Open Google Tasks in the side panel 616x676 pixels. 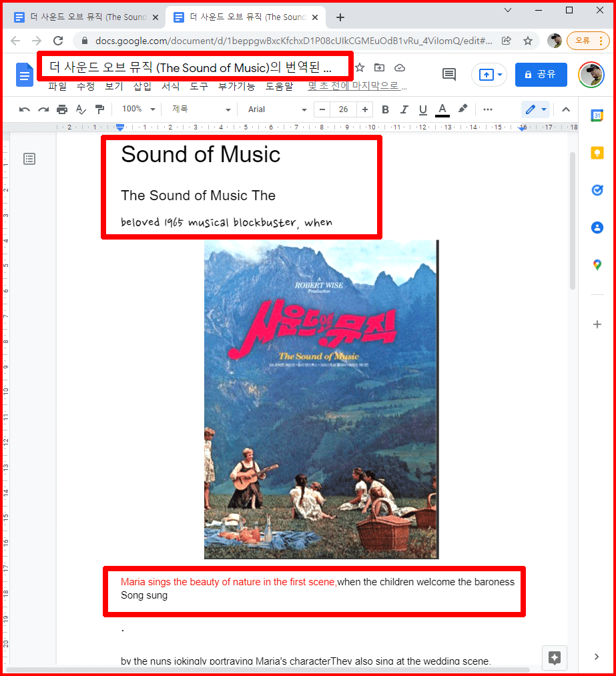pyautogui.click(x=597, y=190)
